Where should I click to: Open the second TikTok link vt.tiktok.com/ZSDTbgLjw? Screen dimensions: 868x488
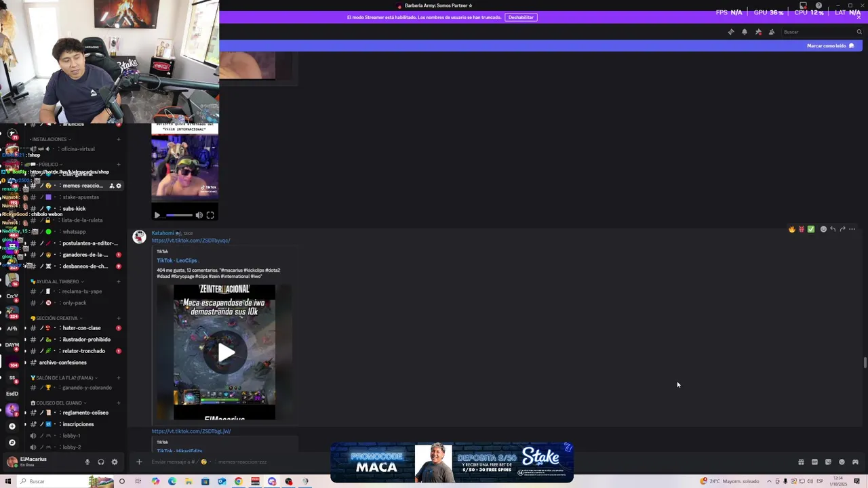(191, 431)
